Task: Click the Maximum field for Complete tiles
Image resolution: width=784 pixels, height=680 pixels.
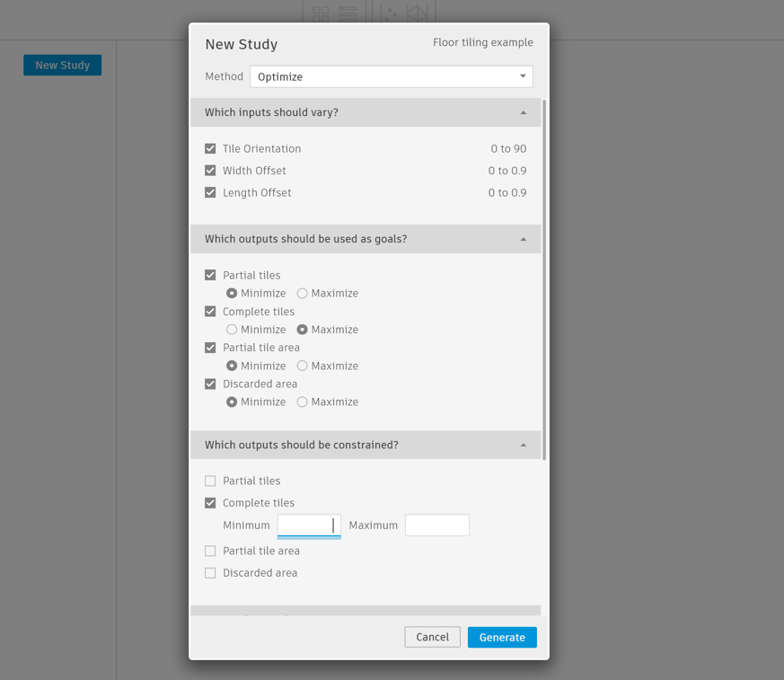Action: coord(436,525)
